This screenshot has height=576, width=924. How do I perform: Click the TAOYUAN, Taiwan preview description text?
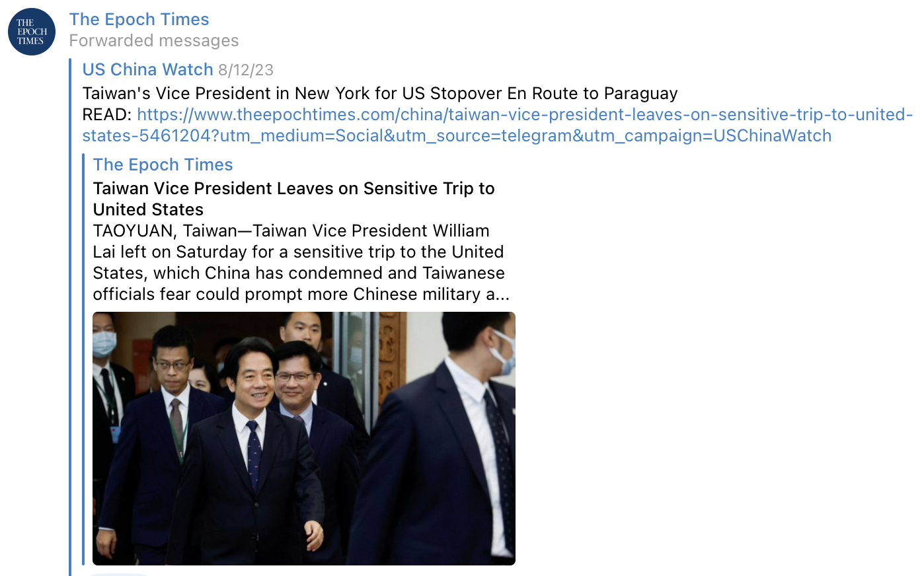click(x=301, y=262)
